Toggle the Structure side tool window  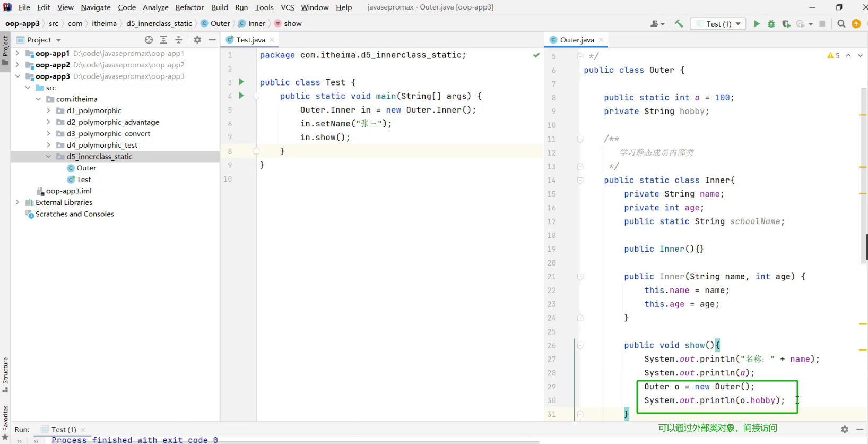click(5, 375)
